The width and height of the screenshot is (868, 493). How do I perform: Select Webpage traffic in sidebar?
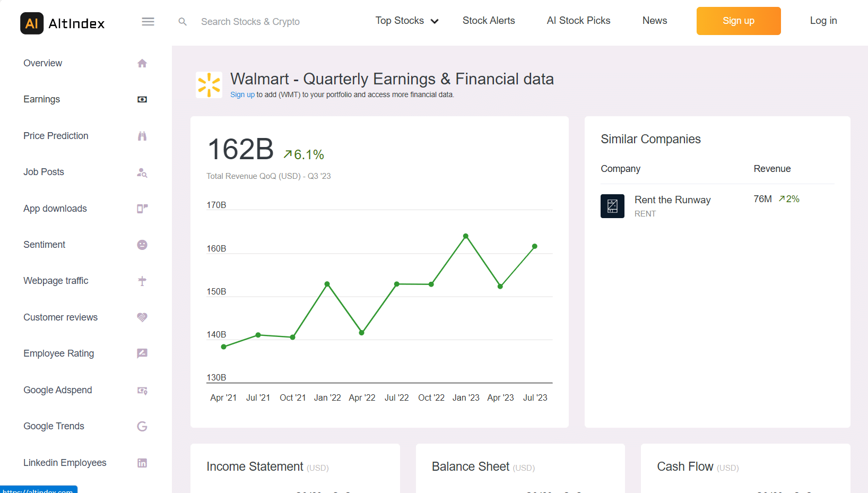pyautogui.click(x=56, y=281)
